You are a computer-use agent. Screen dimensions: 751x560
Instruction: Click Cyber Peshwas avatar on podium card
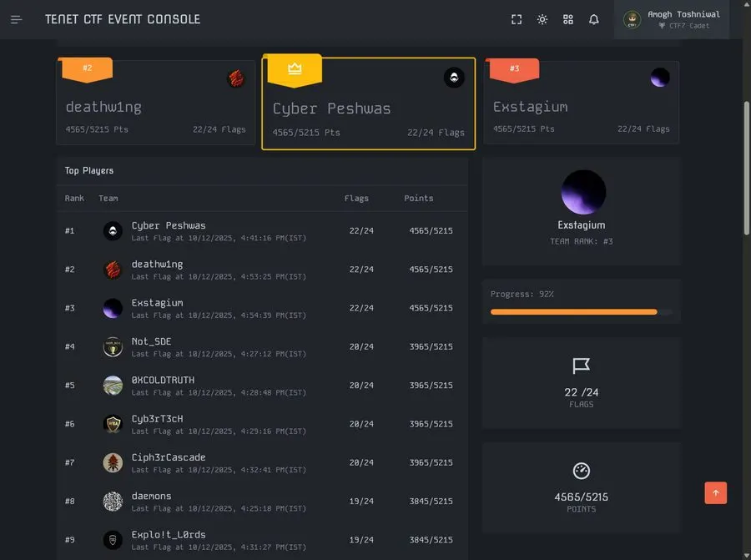point(454,78)
